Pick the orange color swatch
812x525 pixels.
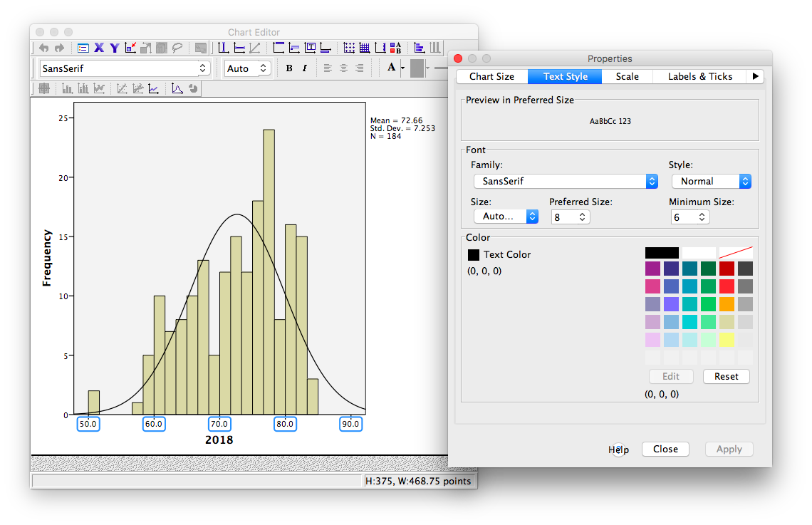click(x=727, y=304)
